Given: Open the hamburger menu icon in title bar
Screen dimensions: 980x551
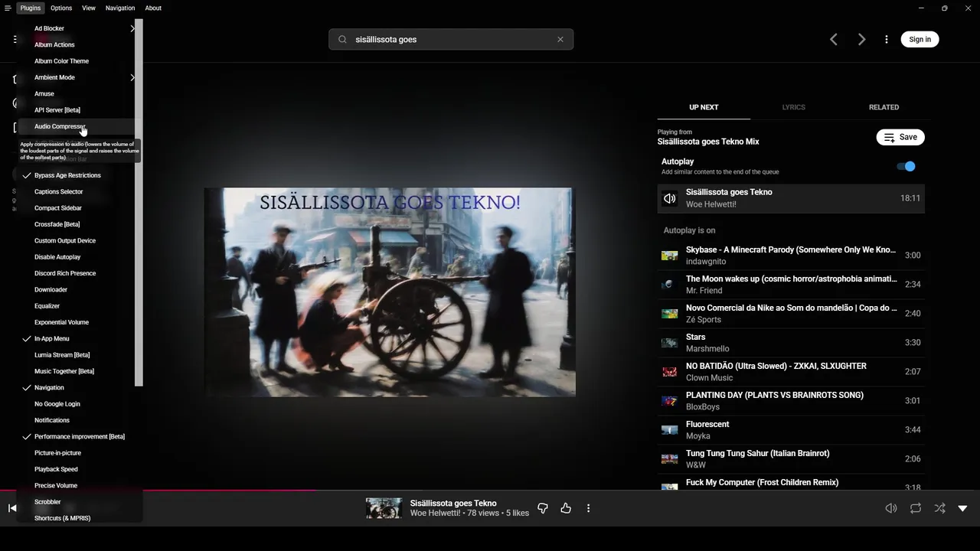Looking at the screenshot, I should pos(8,8).
